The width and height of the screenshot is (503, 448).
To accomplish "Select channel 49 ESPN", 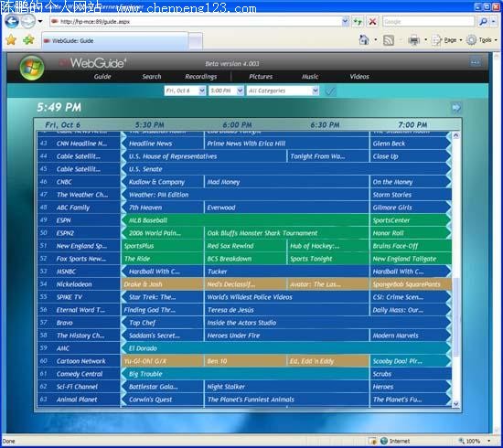I will pos(79,220).
